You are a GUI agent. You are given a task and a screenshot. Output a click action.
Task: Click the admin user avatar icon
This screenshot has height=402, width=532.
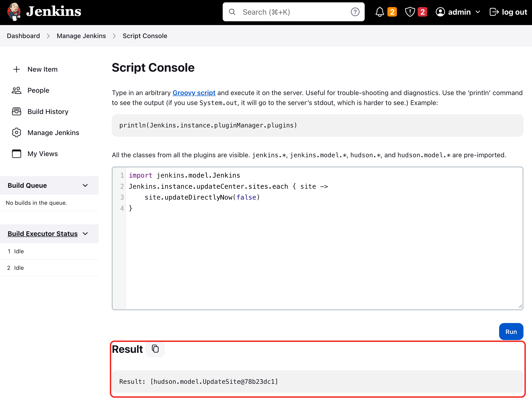coord(440,12)
